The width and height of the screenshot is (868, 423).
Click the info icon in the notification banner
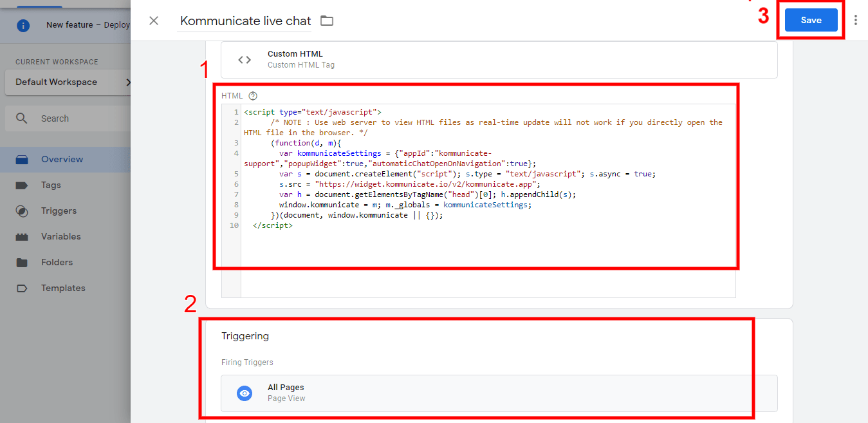pyautogui.click(x=24, y=25)
